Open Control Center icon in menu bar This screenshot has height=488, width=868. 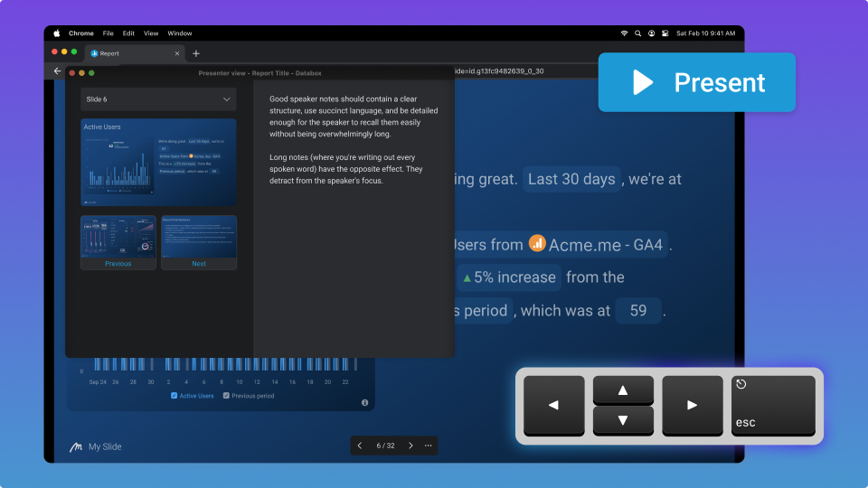[x=665, y=33]
